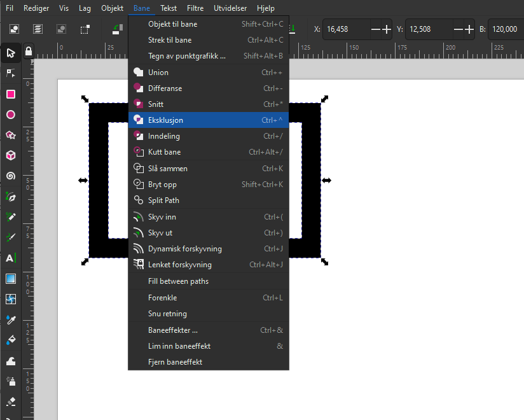Viewport: 524px width, 420px height.
Task: Select the Ellipse tool
Action: click(x=11, y=115)
